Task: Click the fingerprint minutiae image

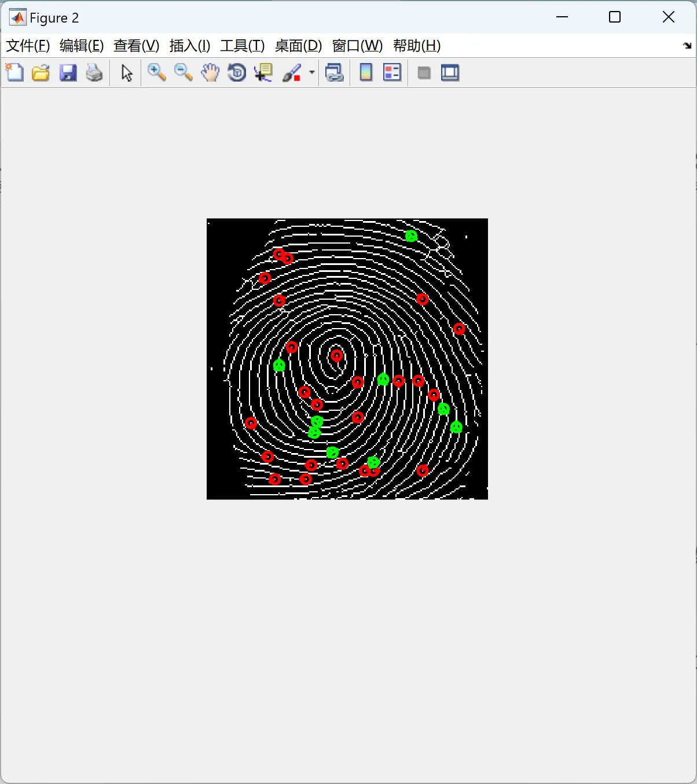Action: (347, 359)
